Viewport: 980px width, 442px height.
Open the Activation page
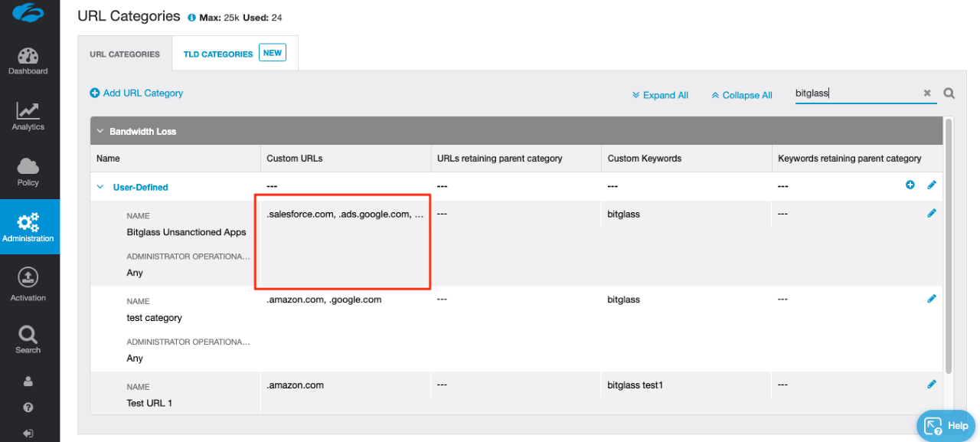tap(28, 283)
